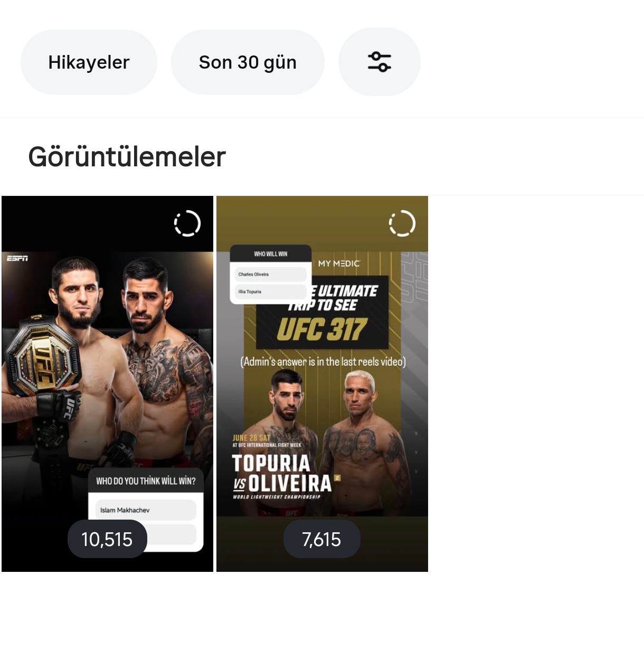Open the Hikayeler content type dropdown
This screenshot has height=659, width=644.
pyautogui.click(x=89, y=62)
